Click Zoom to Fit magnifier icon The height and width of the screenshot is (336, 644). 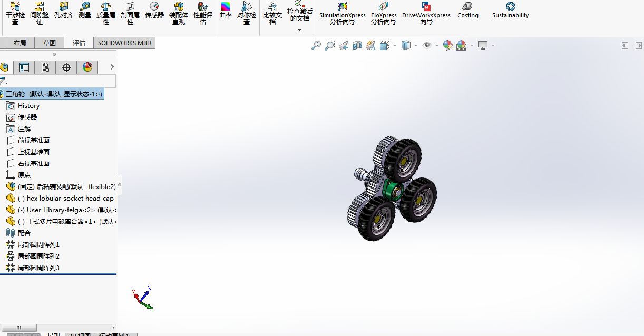tap(316, 46)
